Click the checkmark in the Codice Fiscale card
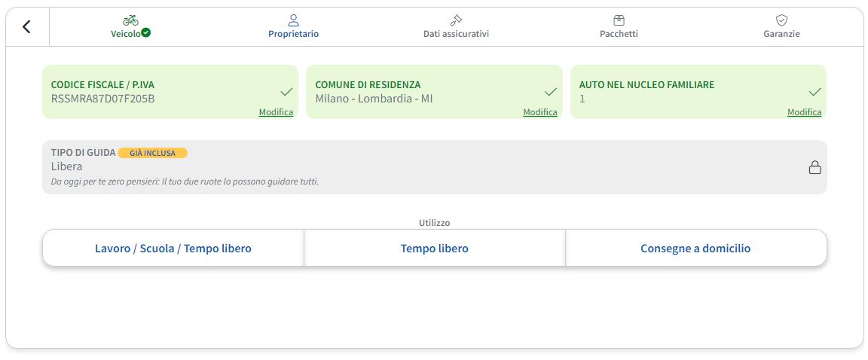The image size is (868, 360). (286, 92)
